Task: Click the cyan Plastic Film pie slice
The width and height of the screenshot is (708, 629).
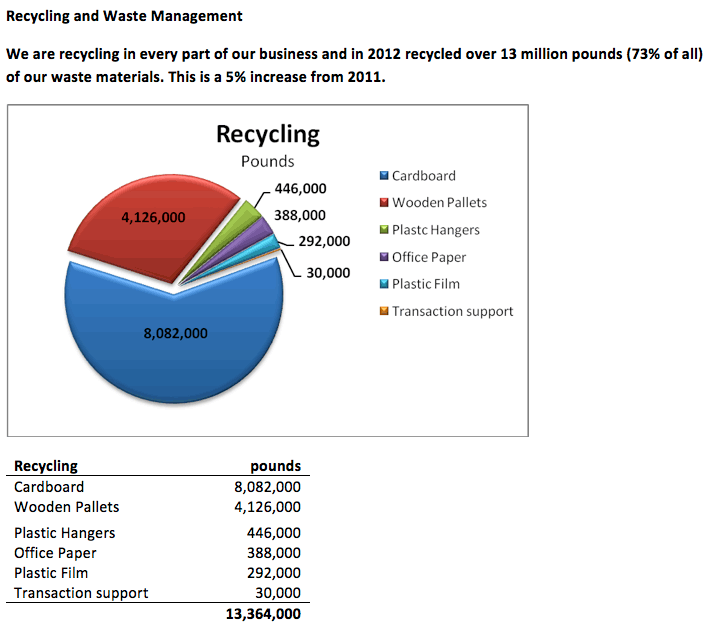Action: coord(264,247)
